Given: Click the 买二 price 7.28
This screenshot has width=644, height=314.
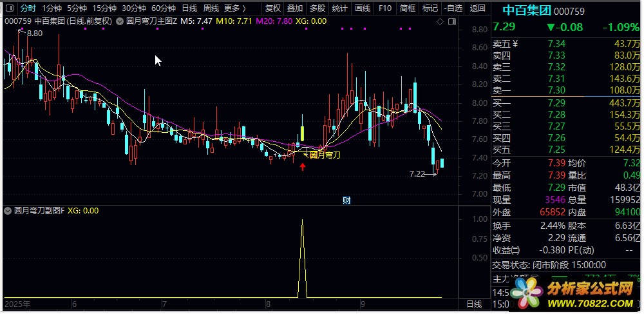Looking at the screenshot, I should (556, 115).
